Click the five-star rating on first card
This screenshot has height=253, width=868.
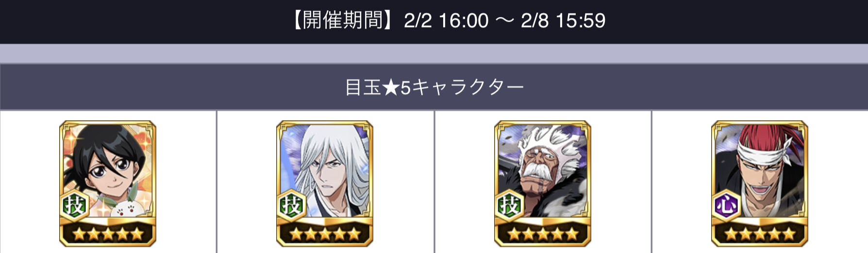(x=108, y=235)
